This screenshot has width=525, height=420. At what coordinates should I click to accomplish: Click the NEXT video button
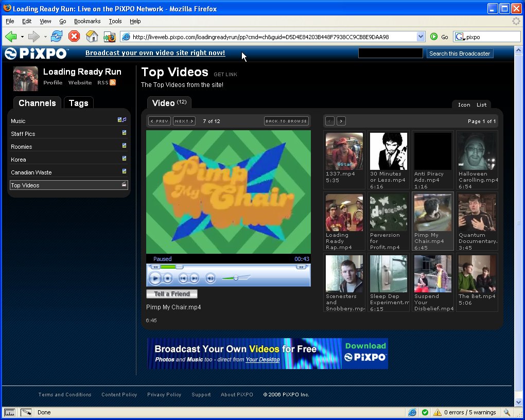(184, 121)
